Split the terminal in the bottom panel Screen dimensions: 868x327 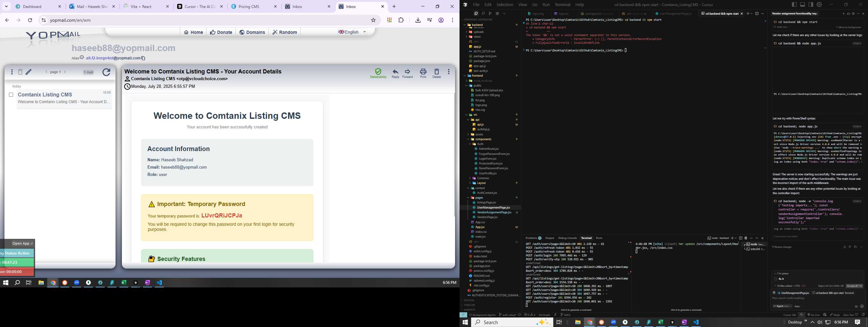[741, 238]
